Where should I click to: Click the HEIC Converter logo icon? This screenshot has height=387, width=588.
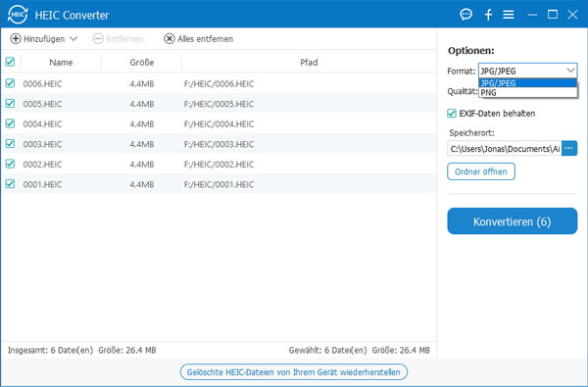[x=18, y=15]
